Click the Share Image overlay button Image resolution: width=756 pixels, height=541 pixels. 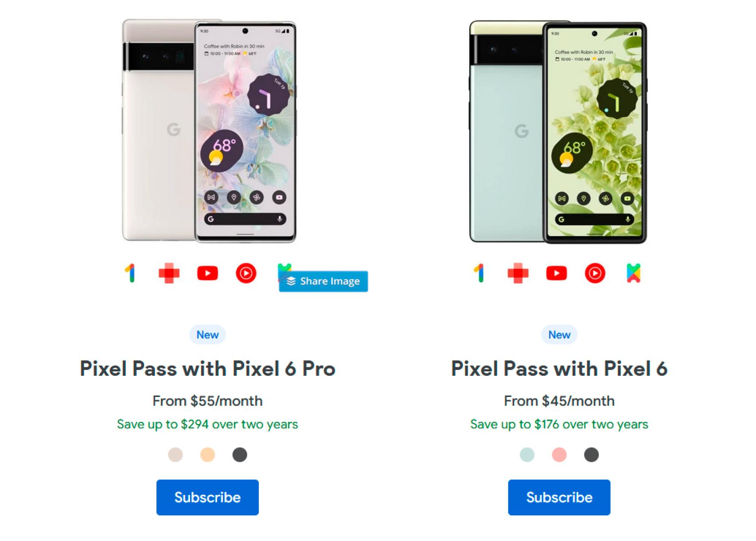click(x=323, y=281)
